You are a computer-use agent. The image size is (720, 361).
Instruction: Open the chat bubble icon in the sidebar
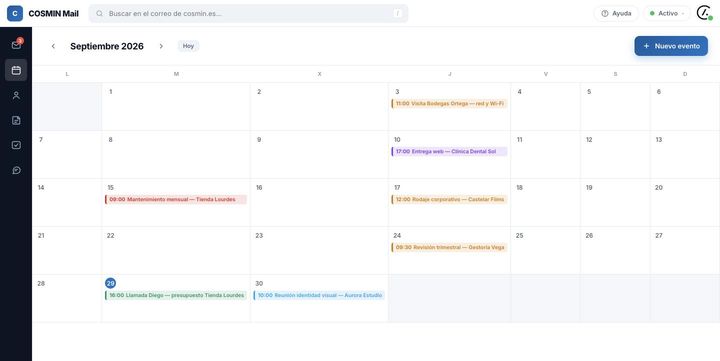(16, 170)
